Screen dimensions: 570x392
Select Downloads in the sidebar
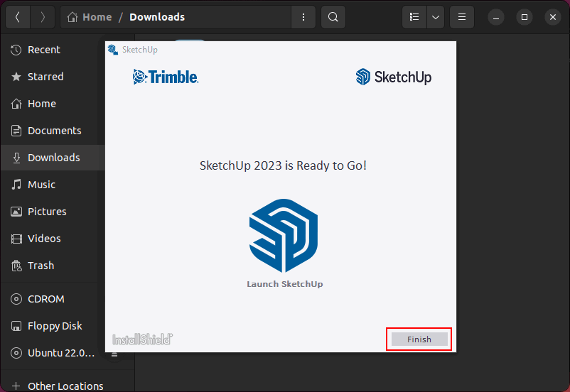[53, 158]
